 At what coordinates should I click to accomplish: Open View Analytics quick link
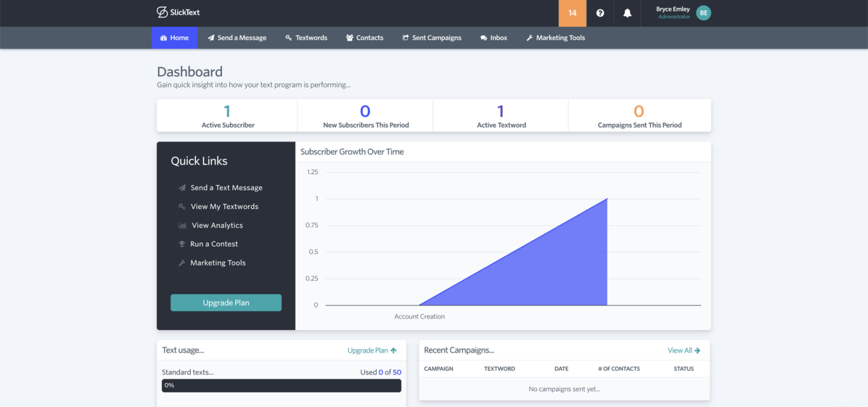(217, 225)
